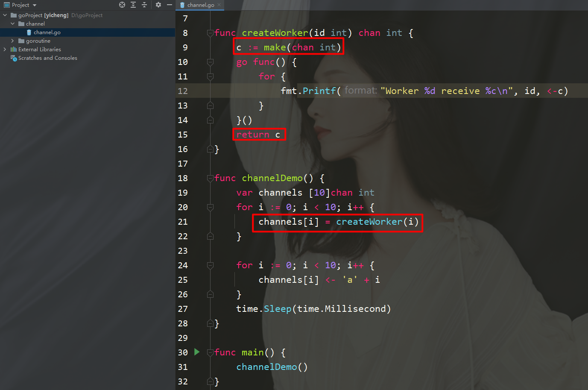
Task: Click 'main' function name on line 30
Action: [x=253, y=352]
